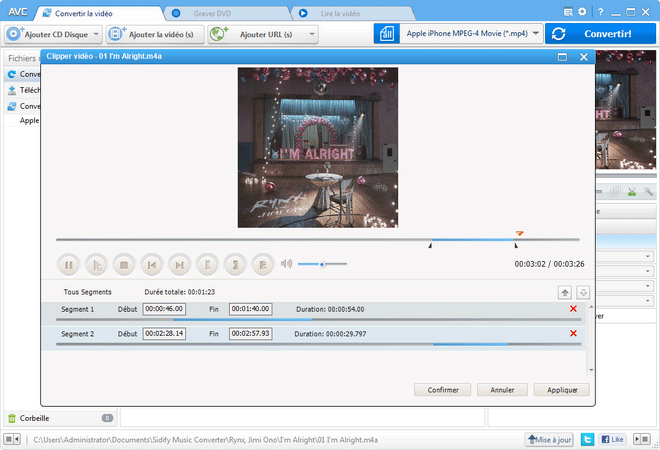Open the Ajouter CD Disque dropdown arrow
The width and height of the screenshot is (660, 450).
click(x=96, y=34)
